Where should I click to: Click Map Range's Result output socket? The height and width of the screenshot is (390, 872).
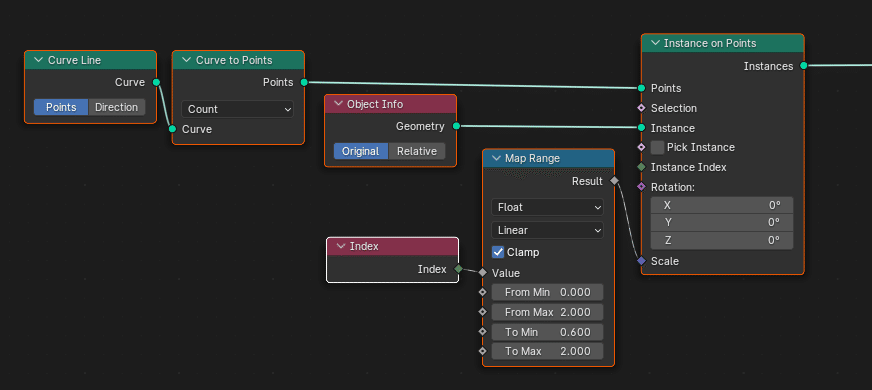(x=614, y=181)
